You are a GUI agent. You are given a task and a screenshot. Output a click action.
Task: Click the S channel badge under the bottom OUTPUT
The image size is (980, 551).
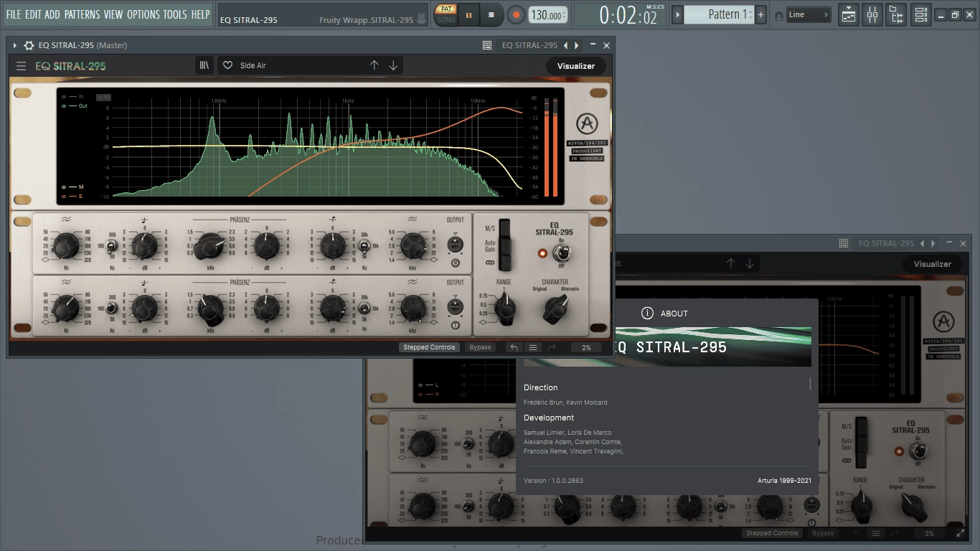[x=454, y=326]
